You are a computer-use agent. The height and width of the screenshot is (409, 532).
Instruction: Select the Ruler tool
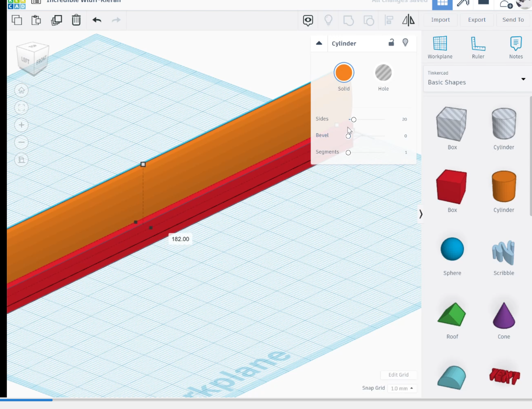click(478, 48)
